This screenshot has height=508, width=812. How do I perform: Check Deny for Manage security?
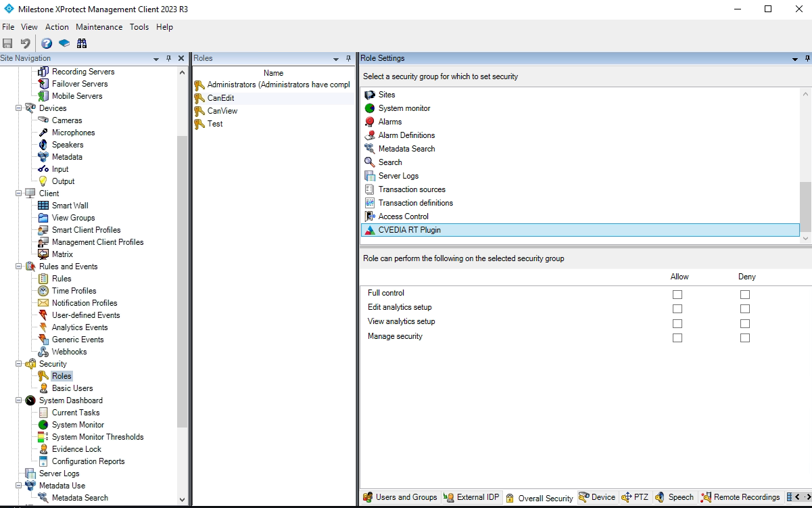click(x=745, y=338)
